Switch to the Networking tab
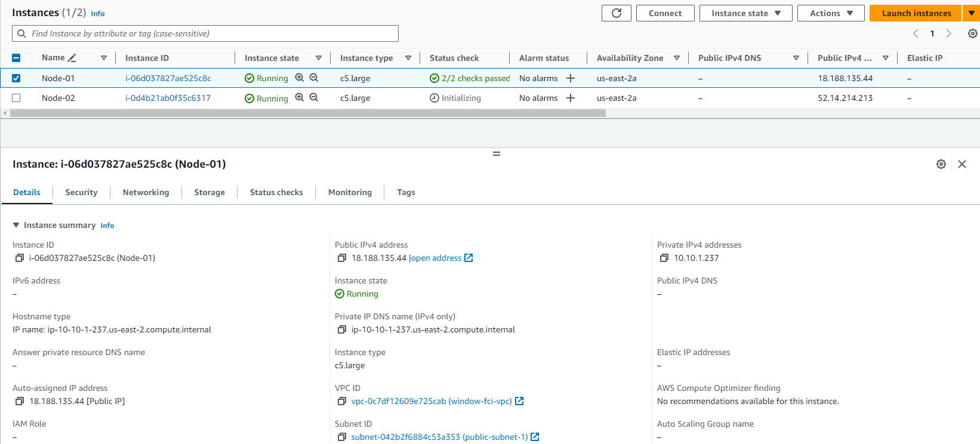Viewport: 980px width, 444px height. (146, 192)
